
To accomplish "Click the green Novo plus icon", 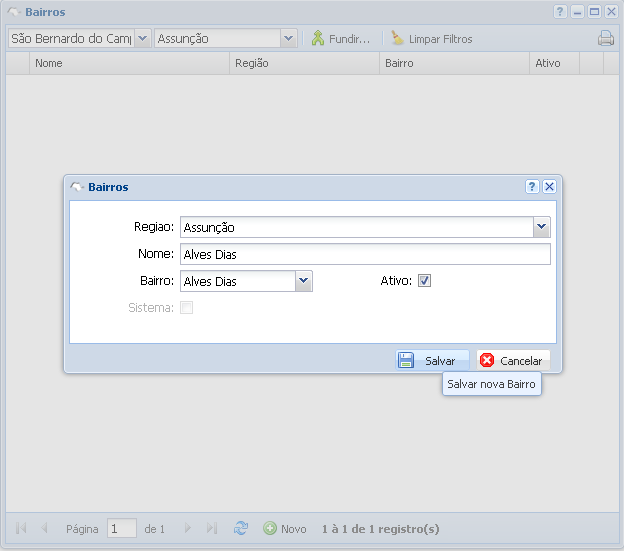I will [x=270, y=528].
